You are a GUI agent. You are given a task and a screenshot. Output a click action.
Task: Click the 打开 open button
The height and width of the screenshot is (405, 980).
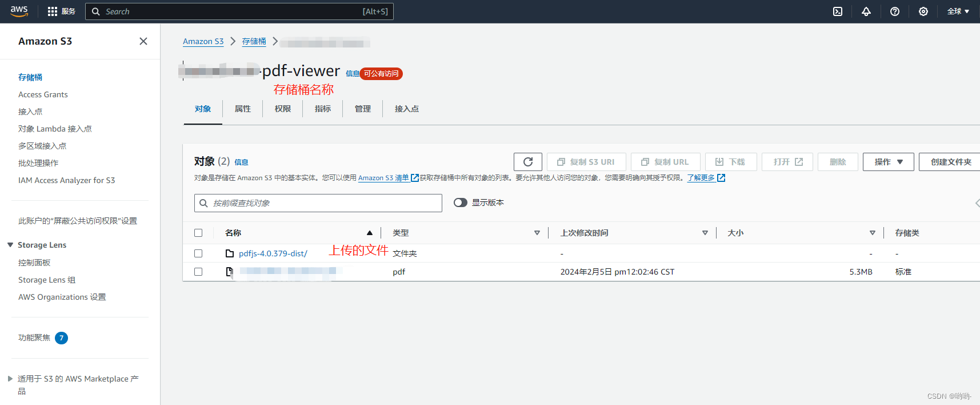pyautogui.click(x=787, y=162)
